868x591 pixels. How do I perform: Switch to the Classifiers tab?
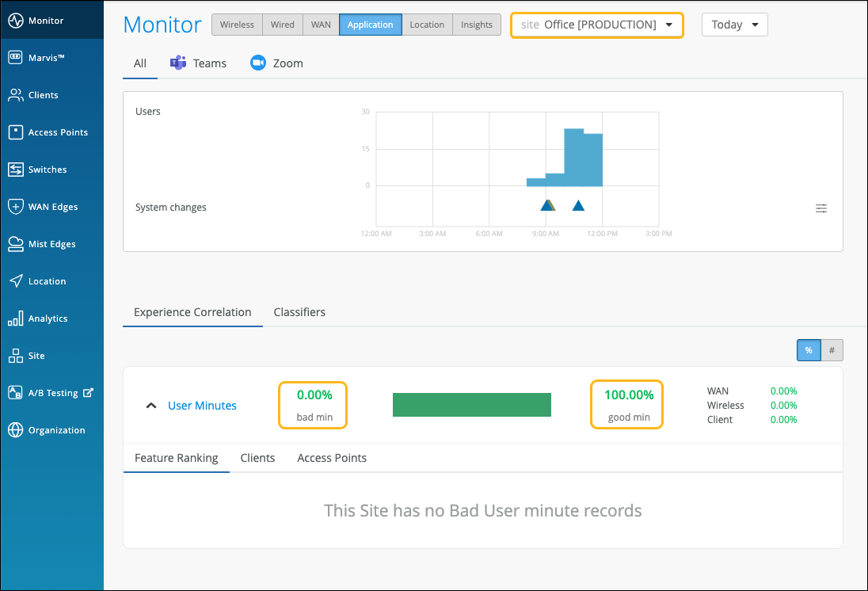[x=299, y=312]
